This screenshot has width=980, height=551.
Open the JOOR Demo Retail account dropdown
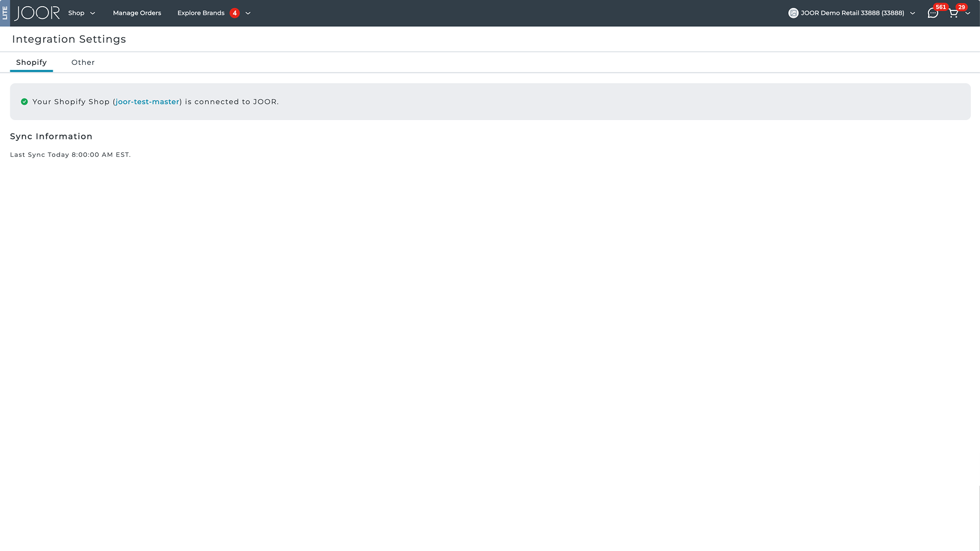852,13
